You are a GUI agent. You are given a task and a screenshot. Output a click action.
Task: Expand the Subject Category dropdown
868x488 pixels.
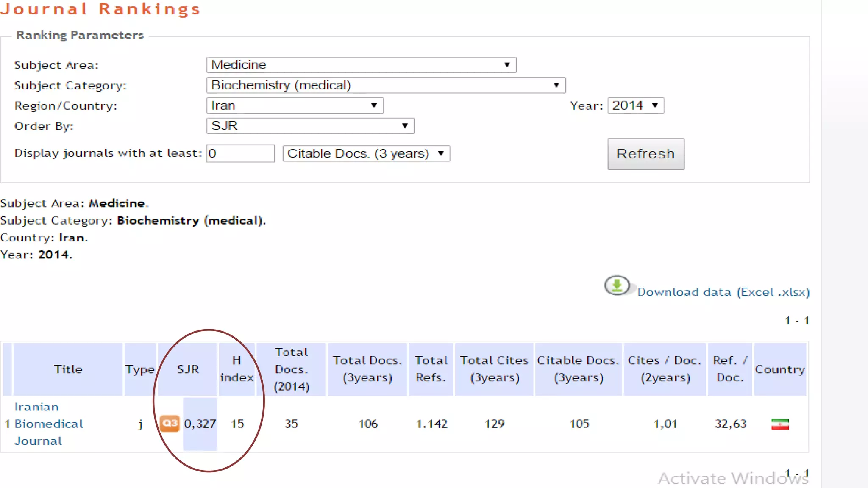[386, 85]
